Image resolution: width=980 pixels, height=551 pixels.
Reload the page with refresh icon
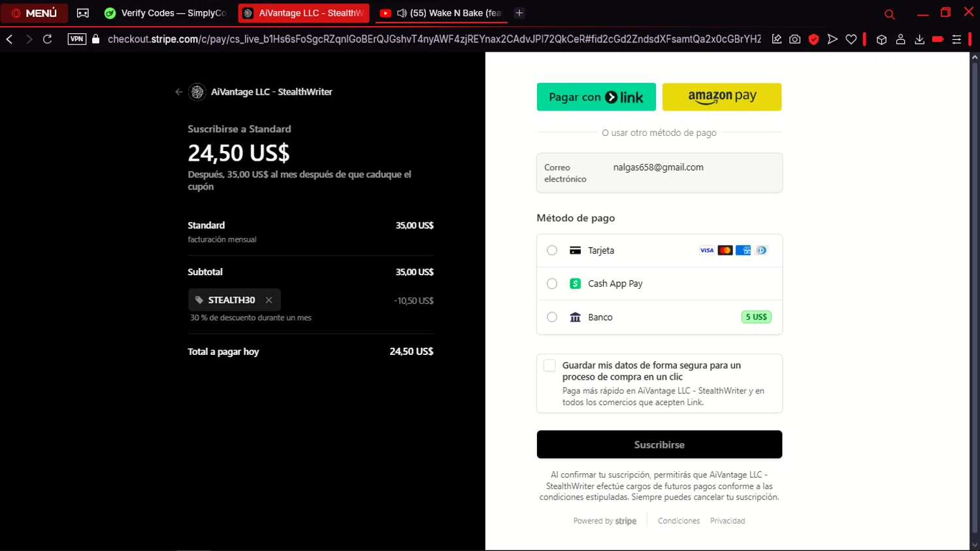(x=48, y=39)
